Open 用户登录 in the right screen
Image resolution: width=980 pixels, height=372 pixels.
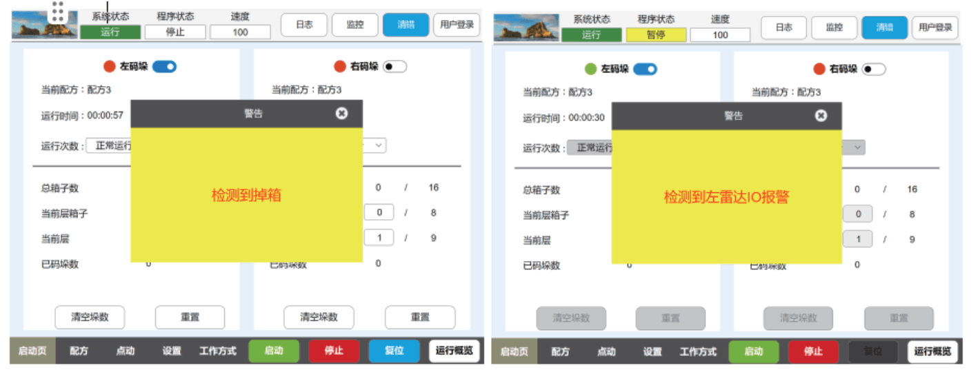(x=935, y=28)
